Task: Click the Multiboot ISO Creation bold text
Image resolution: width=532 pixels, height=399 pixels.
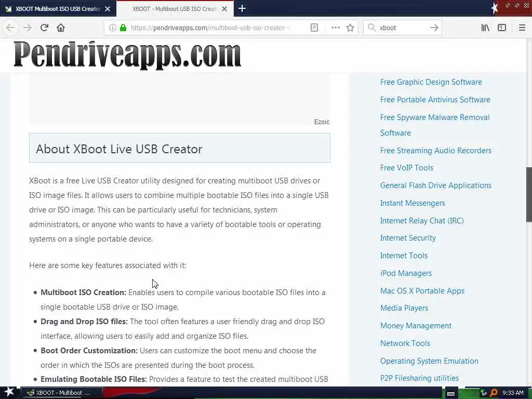Action: [83, 292]
